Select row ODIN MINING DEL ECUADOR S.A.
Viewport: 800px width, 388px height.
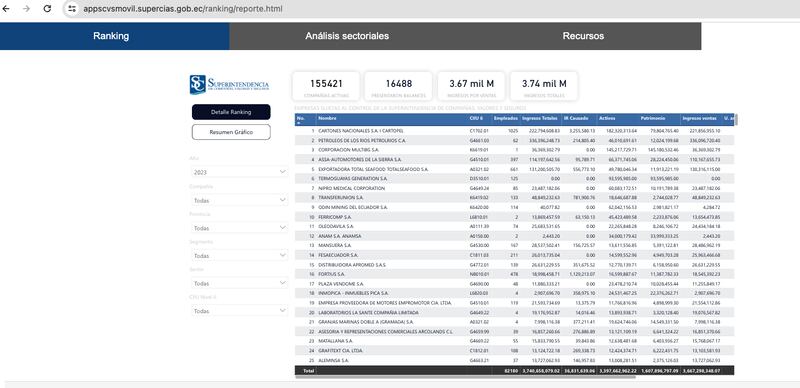[514, 207]
